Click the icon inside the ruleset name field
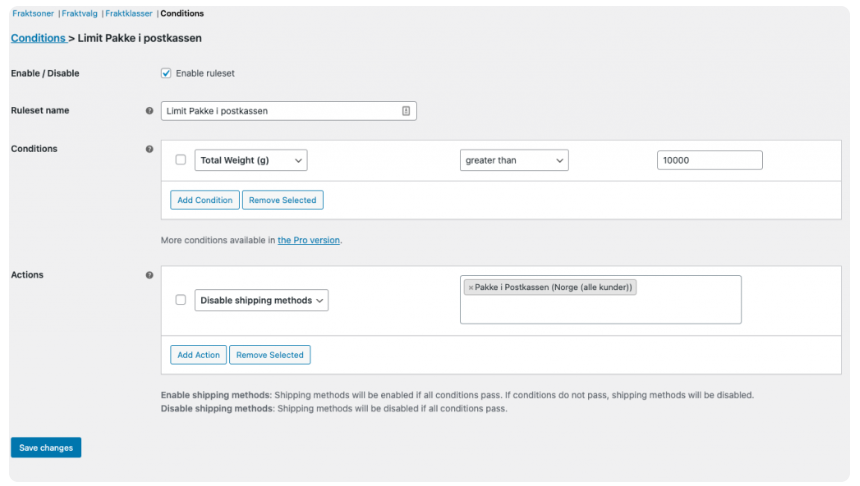 tap(405, 111)
